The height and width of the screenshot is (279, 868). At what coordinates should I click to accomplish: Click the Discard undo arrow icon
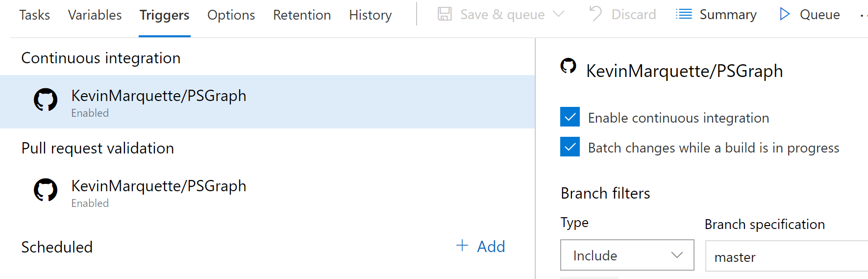(x=595, y=14)
